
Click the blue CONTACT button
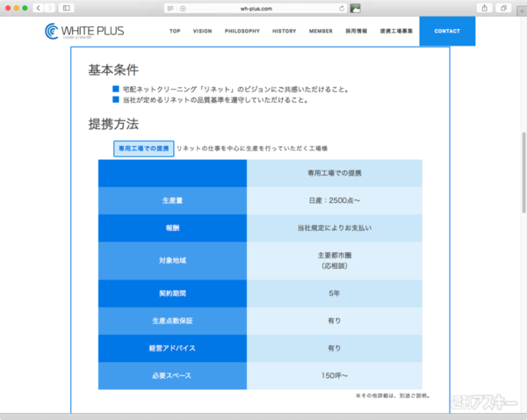click(x=447, y=31)
